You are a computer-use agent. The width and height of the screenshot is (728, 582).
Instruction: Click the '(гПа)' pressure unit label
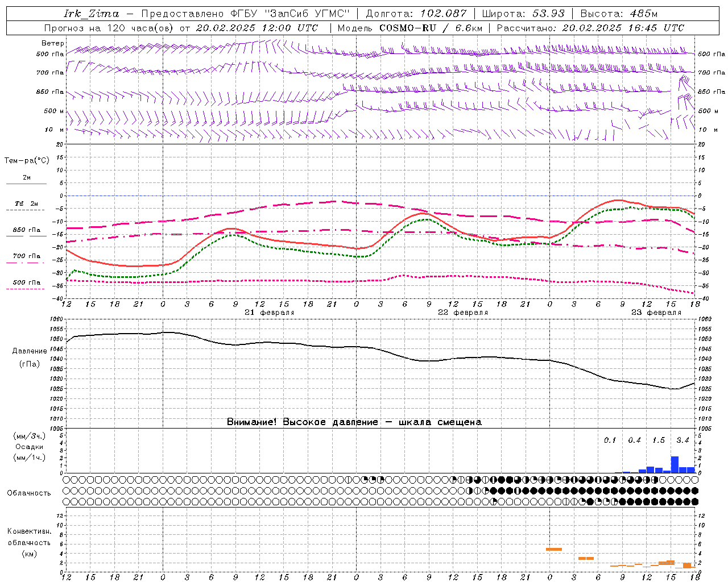(30, 363)
